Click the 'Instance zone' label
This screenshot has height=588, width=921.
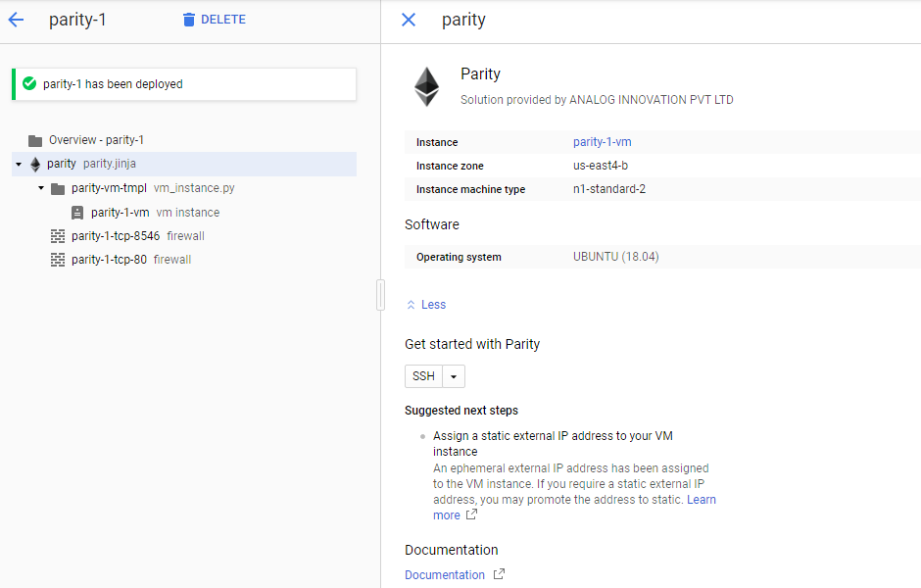[x=450, y=166]
